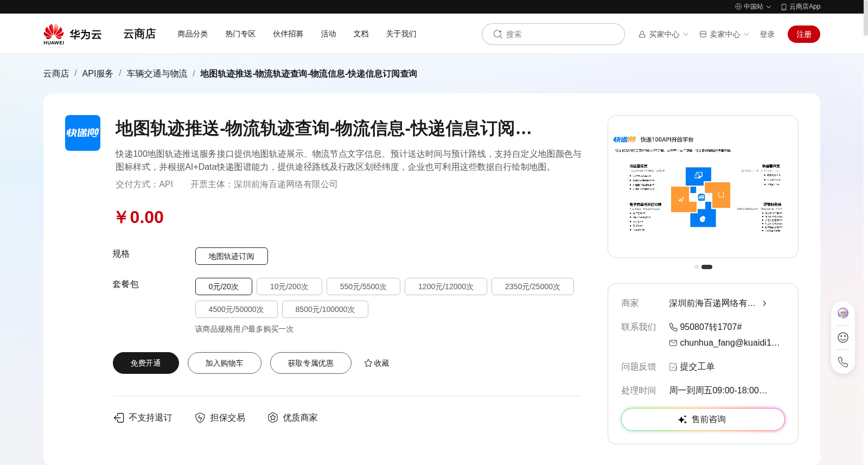Click the 云商店 header title link
Viewport: 868px width, 465px height.
[139, 34]
